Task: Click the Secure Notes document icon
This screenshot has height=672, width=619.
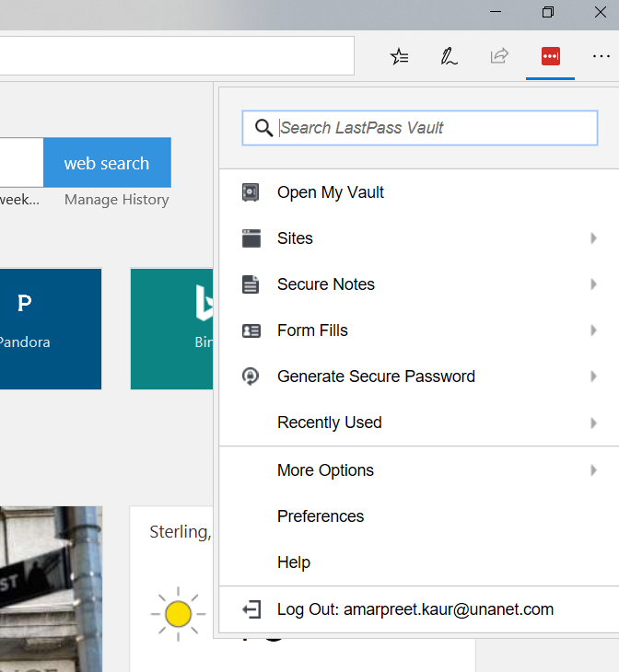Action: pos(251,284)
